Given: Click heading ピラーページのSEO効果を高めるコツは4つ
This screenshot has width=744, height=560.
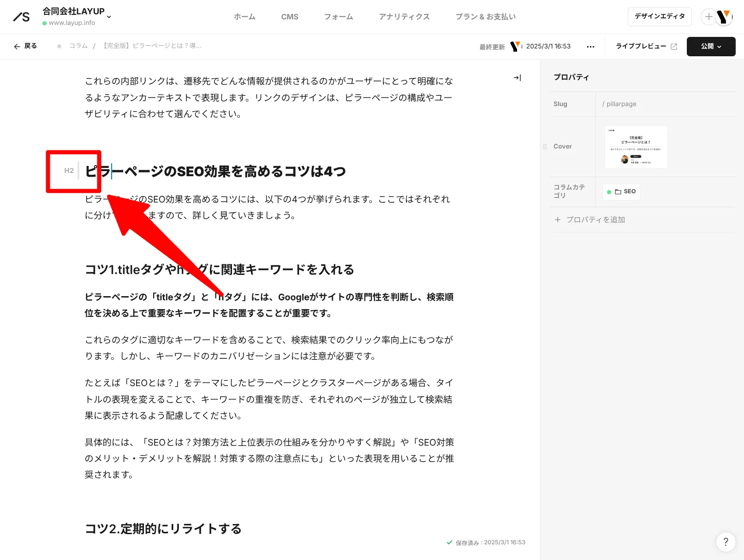Looking at the screenshot, I should pos(215,172).
